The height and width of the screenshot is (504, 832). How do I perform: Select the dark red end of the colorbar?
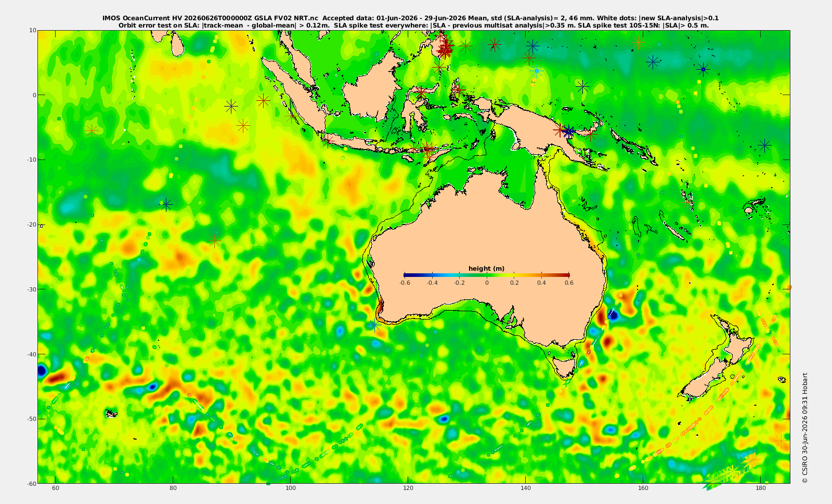click(566, 275)
